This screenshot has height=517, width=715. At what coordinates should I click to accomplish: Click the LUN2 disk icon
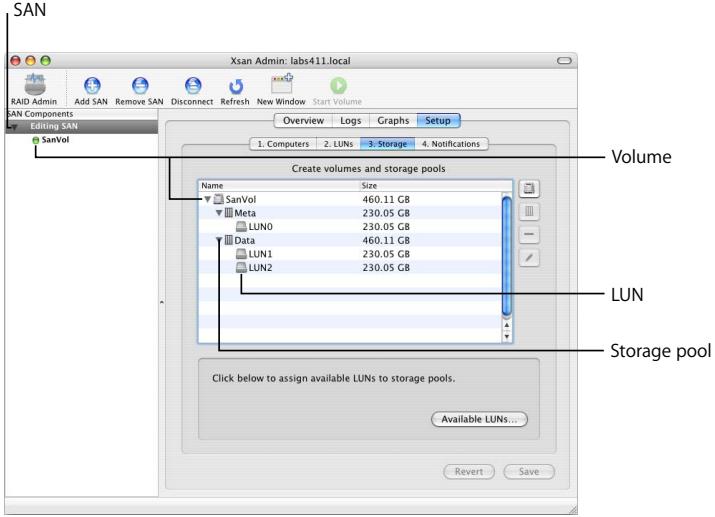point(241,268)
